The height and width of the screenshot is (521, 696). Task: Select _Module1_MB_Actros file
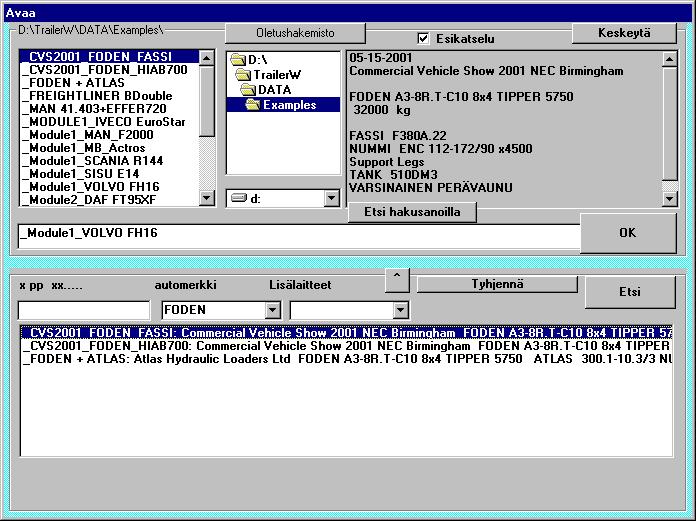(109, 148)
